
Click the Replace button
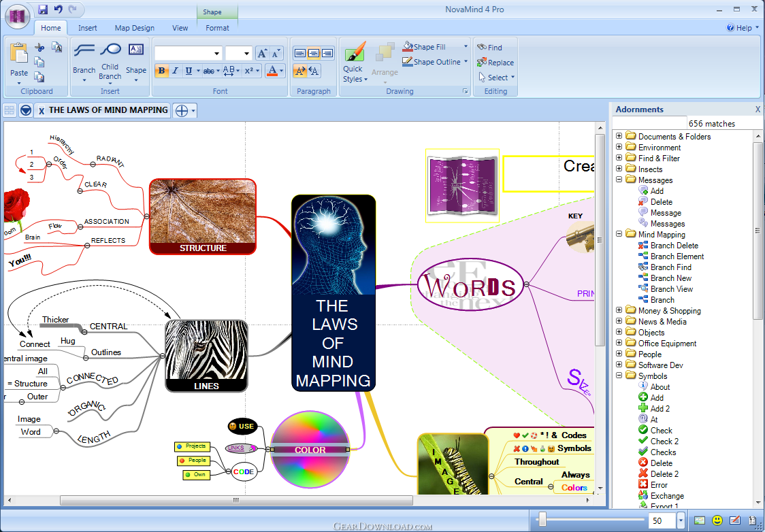click(495, 63)
